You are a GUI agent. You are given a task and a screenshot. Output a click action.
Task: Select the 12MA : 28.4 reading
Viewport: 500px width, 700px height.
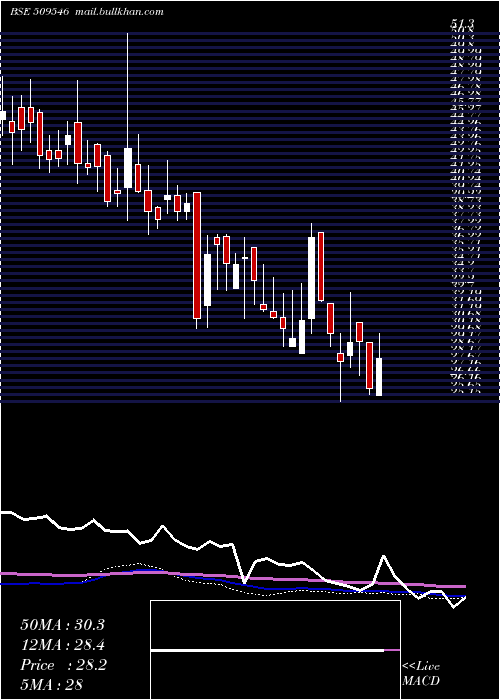(62, 645)
